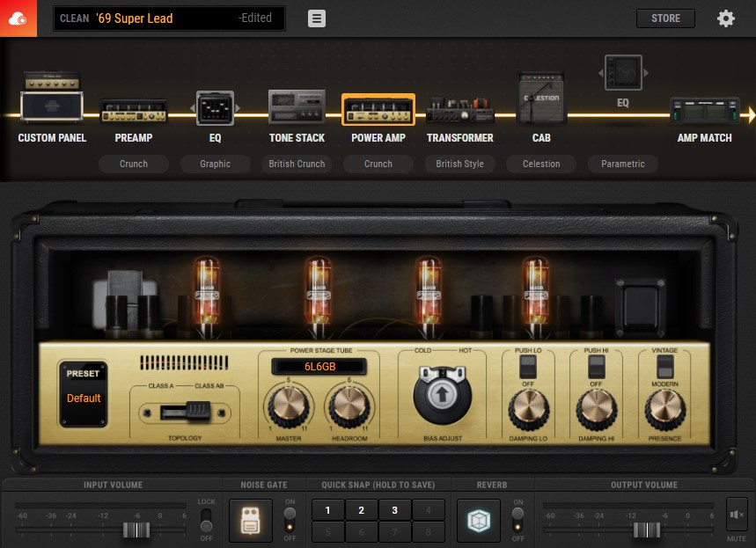This screenshot has height=548, width=756.
Task: Click the Bias Adjust arrow knob
Action: pyautogui.click(x=442, y=395)
